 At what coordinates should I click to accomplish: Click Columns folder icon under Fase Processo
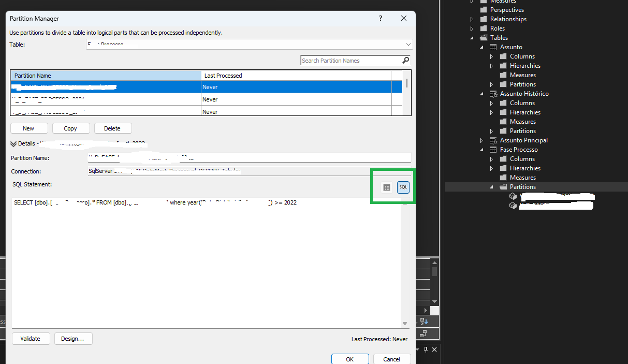pos(503,159)
